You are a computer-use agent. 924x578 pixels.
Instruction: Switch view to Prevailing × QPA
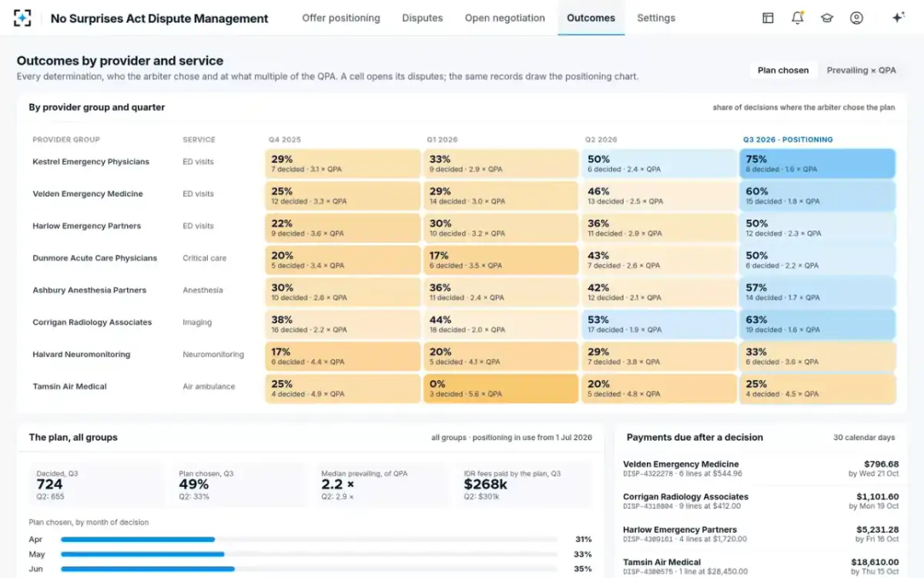coord(861,70)
